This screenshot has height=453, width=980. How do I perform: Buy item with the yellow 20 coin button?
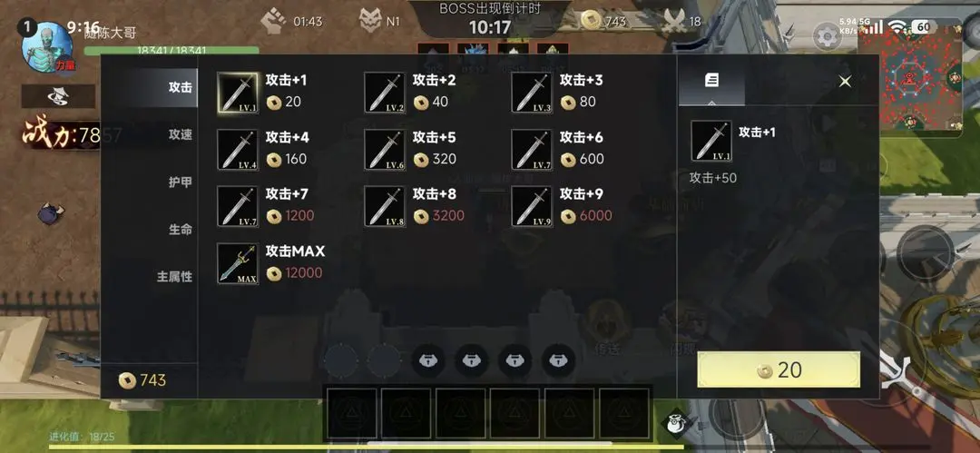[x=779, y=369]
